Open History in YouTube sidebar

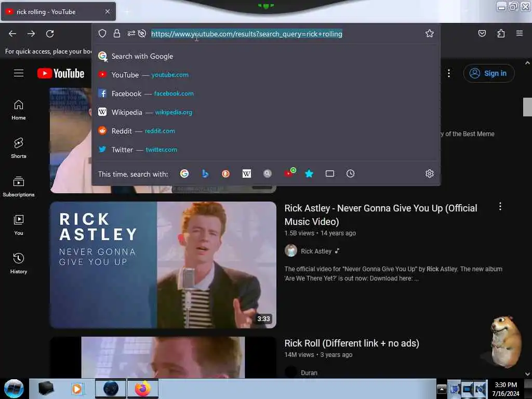pos(19,263)
